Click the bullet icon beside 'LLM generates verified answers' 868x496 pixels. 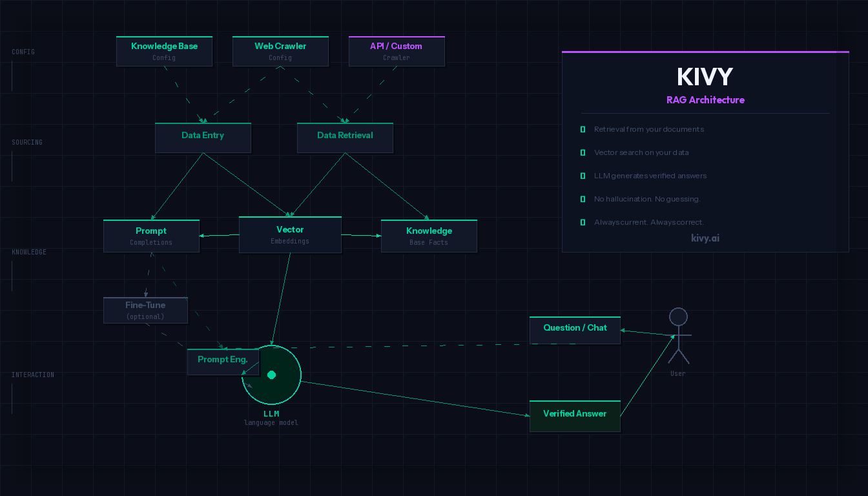pos(583,176)
